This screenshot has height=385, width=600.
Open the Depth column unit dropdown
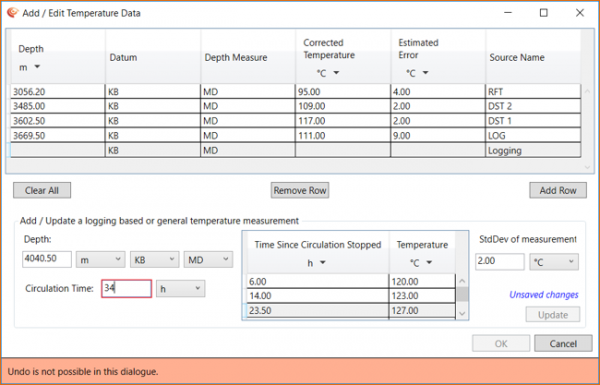(37, 67)
